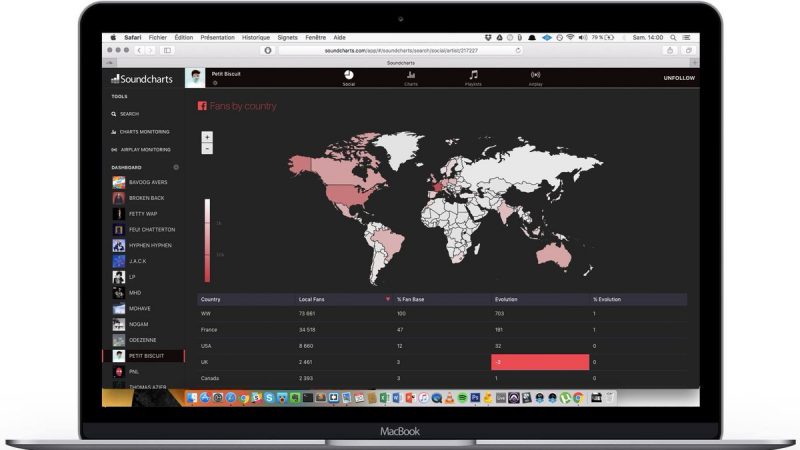Viewport: 800px width, 450px height.
Task: Open the Social tab pie chart icon
Action: (x=348, y=76)
